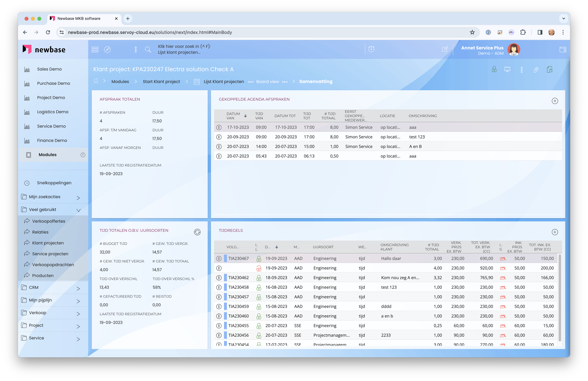The height and width of the screenshot is (381, 588).
Task: Open the timer stopwatch icon
Action: click(371, 49)
